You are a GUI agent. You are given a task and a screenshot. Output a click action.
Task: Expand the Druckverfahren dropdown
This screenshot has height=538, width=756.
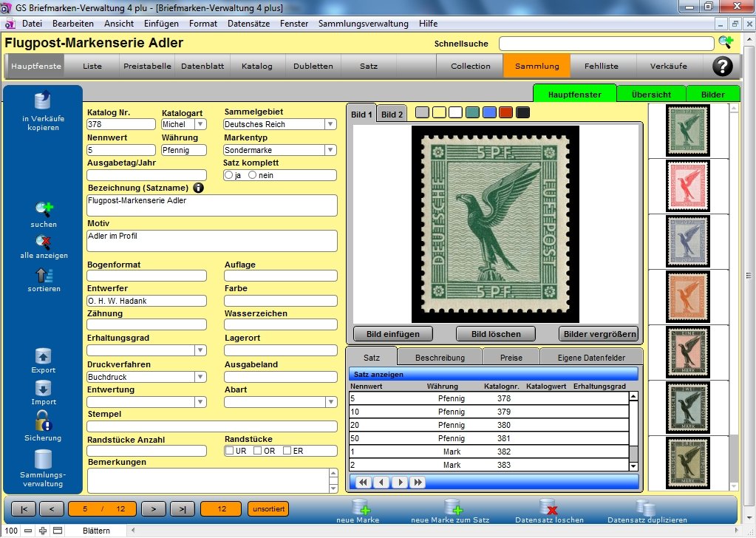(x=200, y=377)
